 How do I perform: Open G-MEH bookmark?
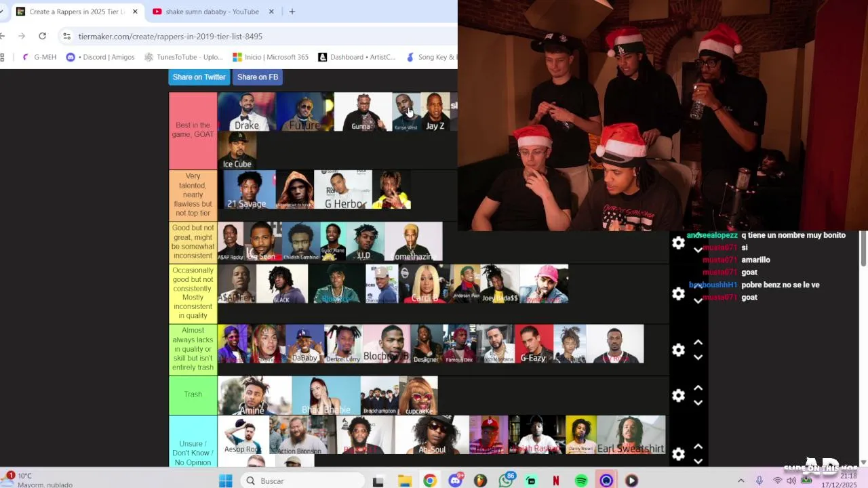(x=39, y=57)
